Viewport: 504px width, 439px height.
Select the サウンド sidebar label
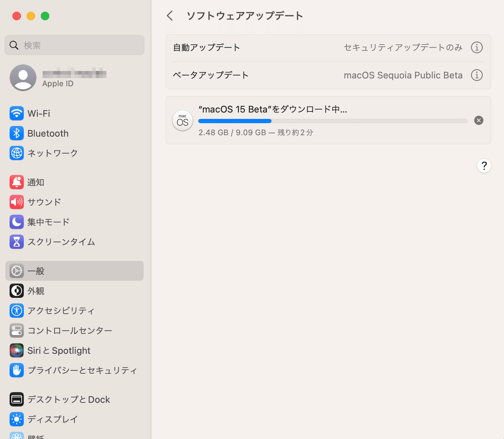44,202
